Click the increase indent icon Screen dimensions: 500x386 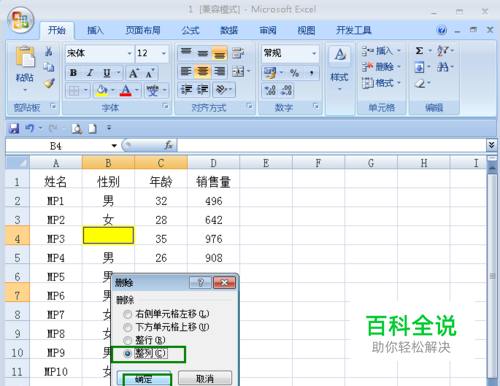(203, 89)
